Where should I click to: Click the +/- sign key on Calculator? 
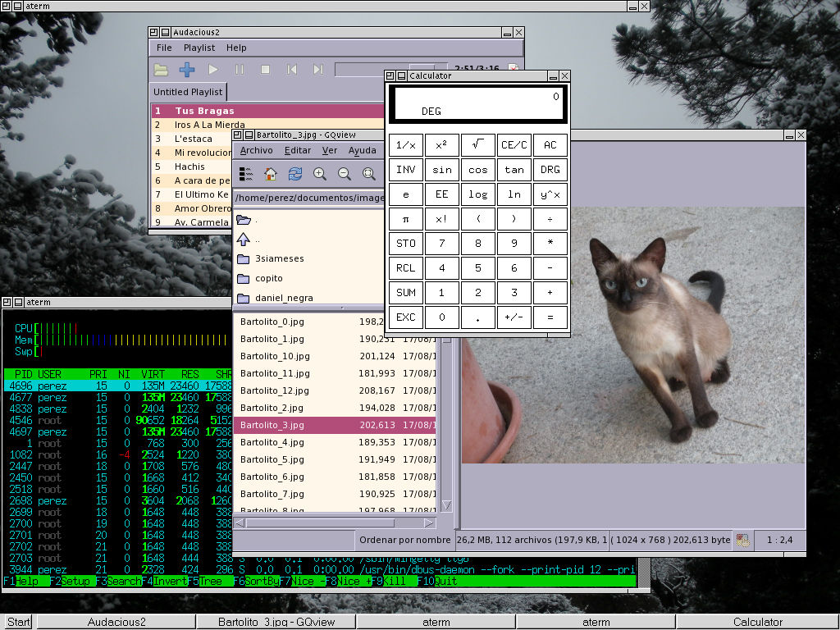click(514, 317)
